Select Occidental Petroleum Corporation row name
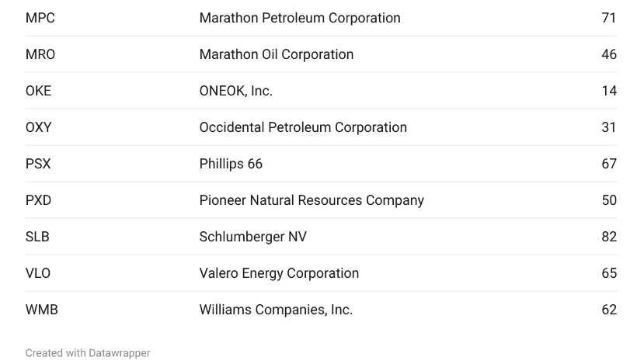 303,127
